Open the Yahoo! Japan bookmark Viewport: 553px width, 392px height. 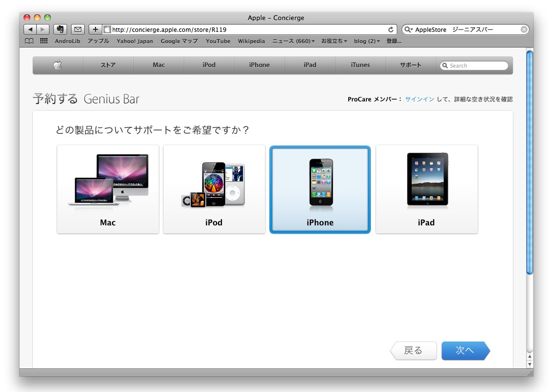click(135, 41)
